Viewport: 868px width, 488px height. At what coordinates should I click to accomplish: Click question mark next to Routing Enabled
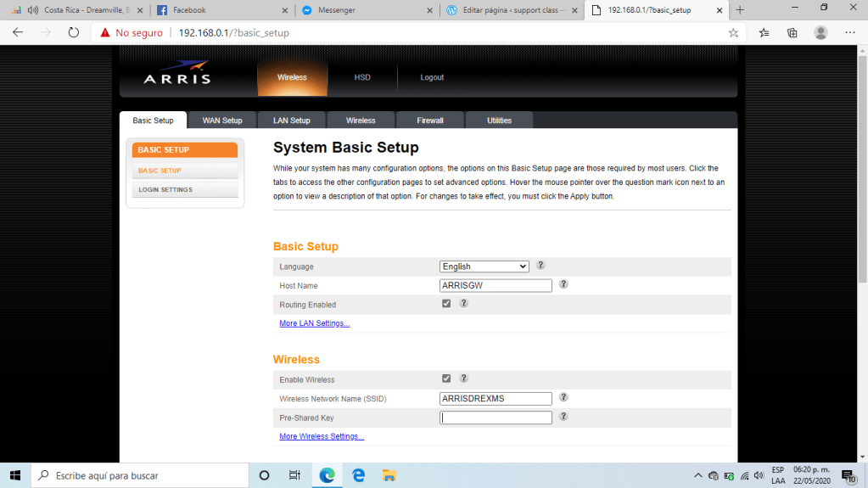(464, 303)
